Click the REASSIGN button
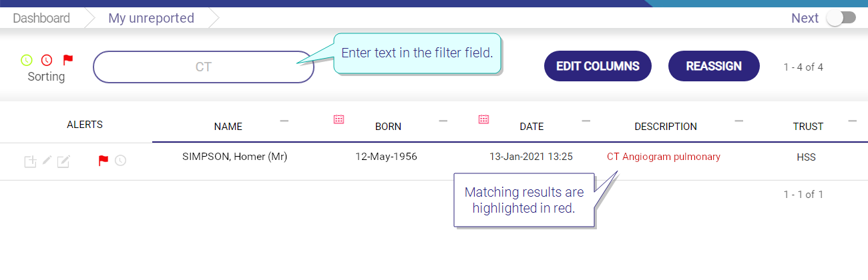 pos(714,66)
